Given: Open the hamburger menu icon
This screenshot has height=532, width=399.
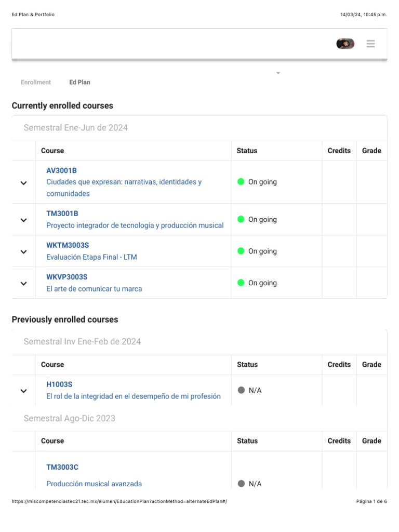Looking at the screenshot, I should click(370, 44).
